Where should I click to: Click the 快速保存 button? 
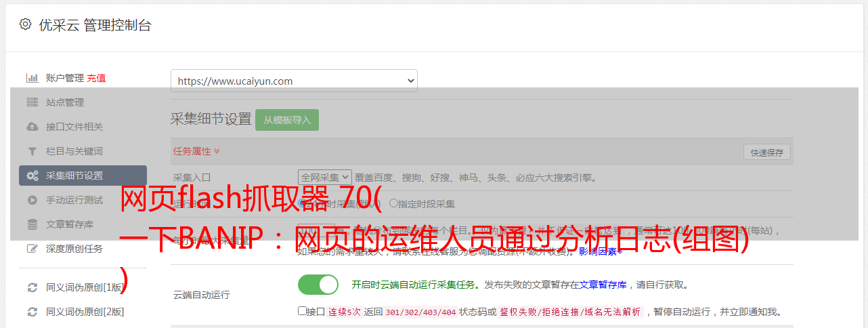coord(766,152)
